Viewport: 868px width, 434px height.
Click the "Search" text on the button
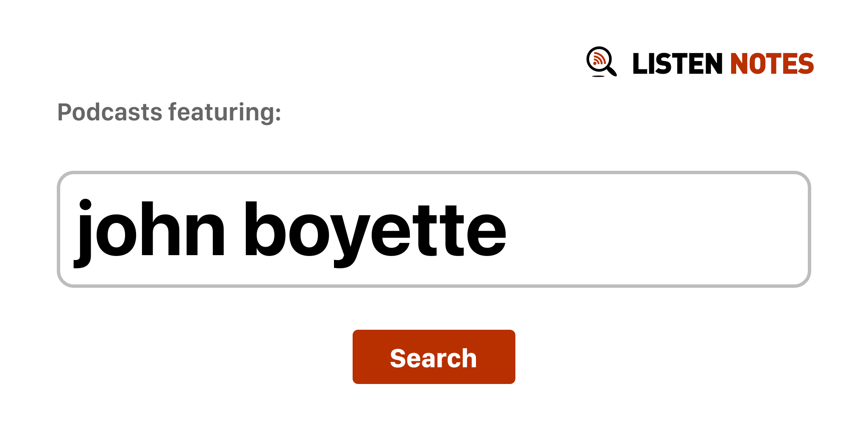click(x=433, y=358)
